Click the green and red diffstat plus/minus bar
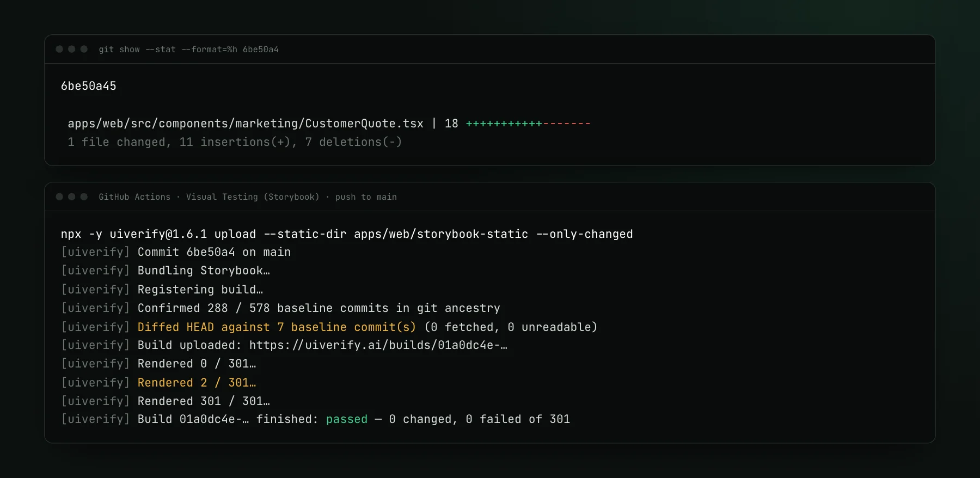This screenshot has width=980, height=478. [528, 124]
